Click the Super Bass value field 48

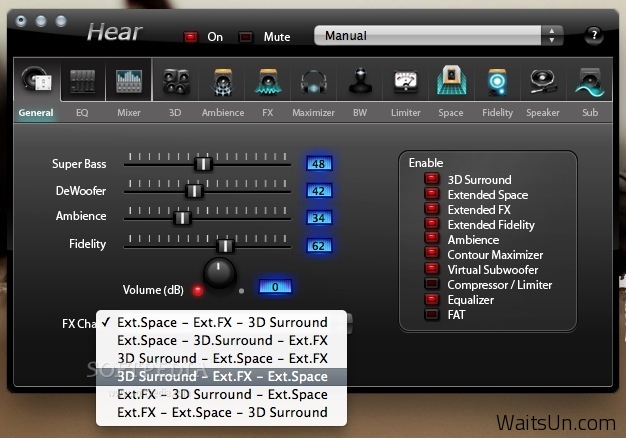(x=319, y=164)
